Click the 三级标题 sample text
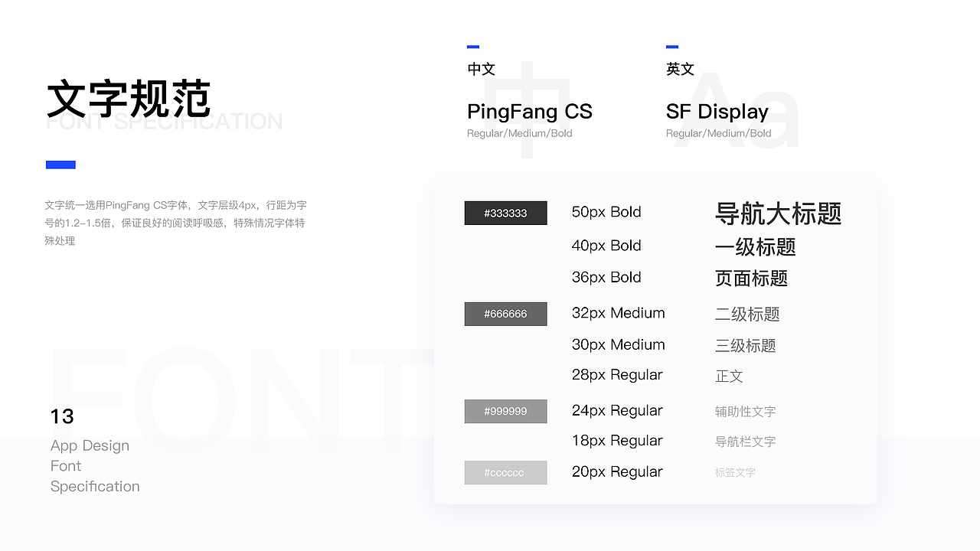This screenshot has width=980, height=551. (x=746, y=346)
